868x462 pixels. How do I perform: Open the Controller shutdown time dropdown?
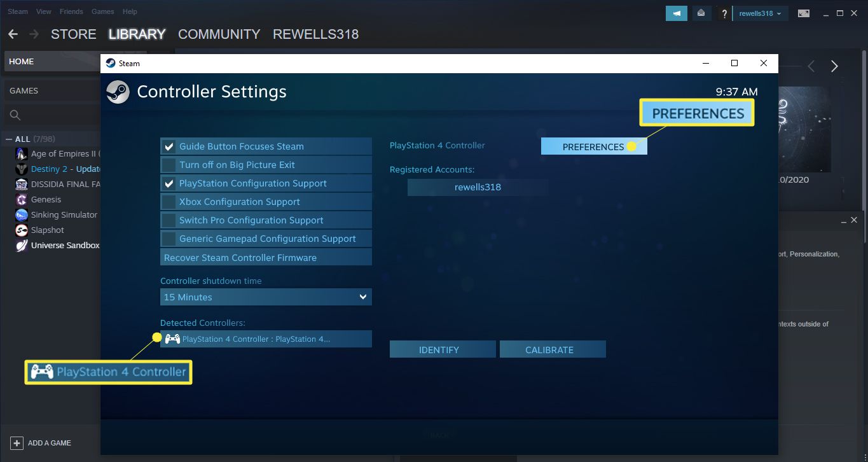[x=266, y=297]
